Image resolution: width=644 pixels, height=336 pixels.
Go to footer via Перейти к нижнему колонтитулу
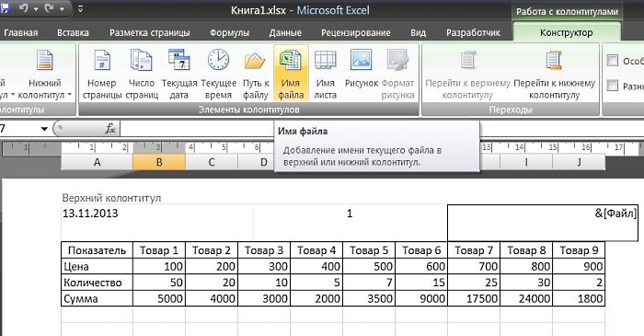click(554, 74)
